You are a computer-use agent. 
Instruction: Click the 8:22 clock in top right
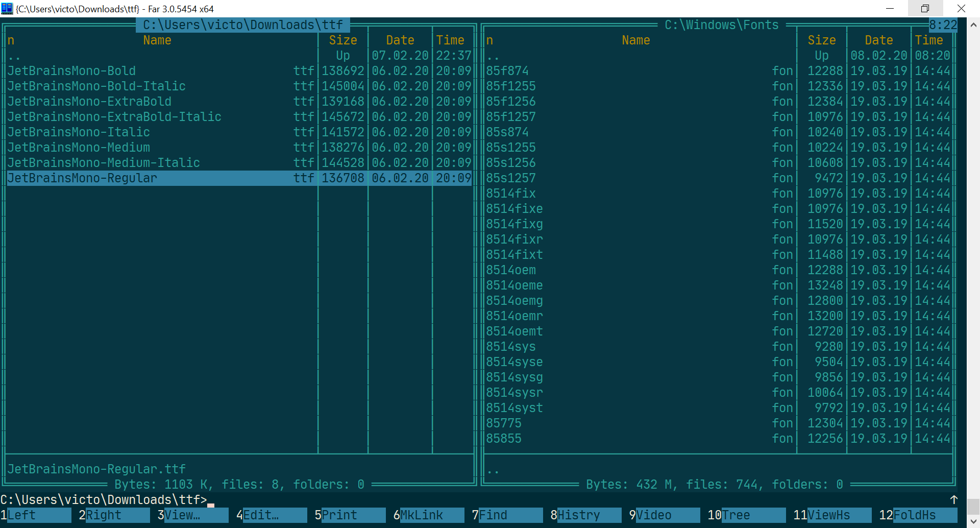tap(943, 25)
